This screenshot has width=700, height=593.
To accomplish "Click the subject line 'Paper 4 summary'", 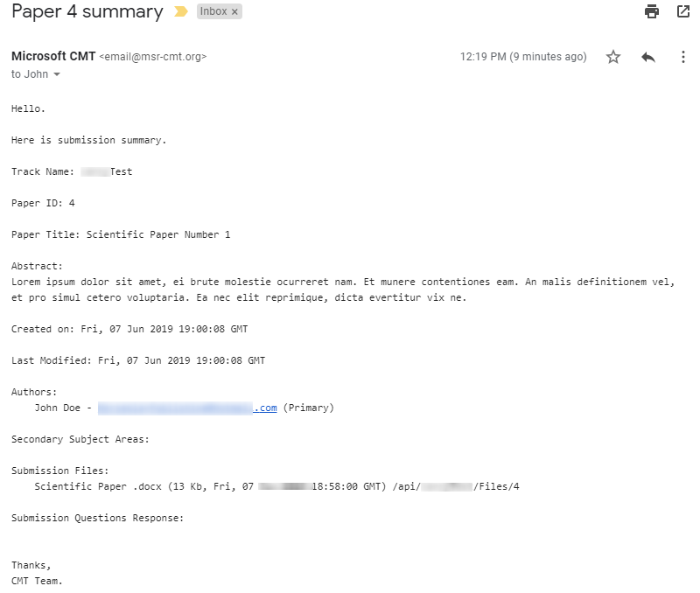I will coord(81,12).
